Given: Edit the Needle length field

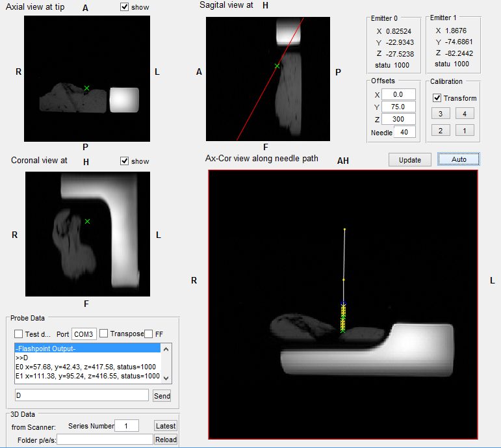Looking at the screenshot, I should tap(404, 132).
